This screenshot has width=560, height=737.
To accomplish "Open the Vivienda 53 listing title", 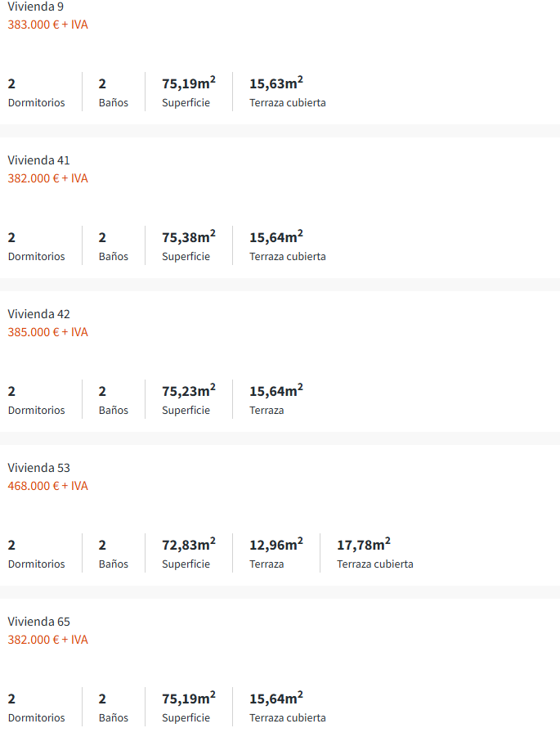I will pyautogui.click(x=38, y=468).
